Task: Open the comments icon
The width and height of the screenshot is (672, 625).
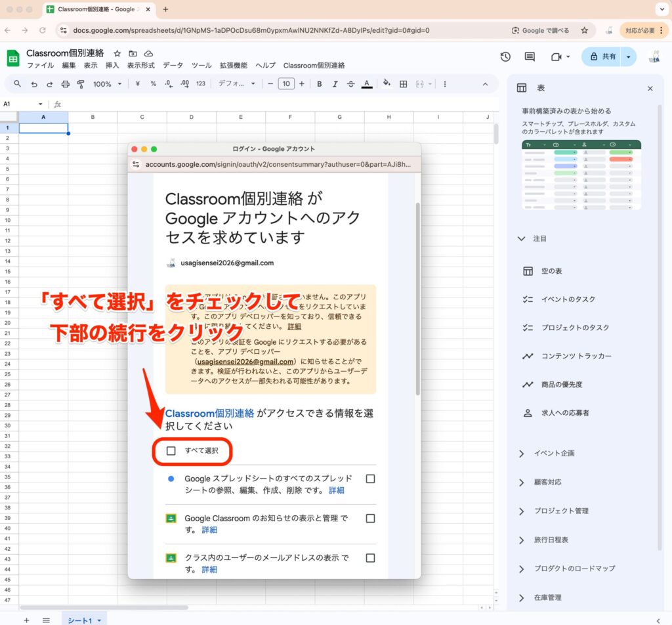Action: click(x=530, y=57)
